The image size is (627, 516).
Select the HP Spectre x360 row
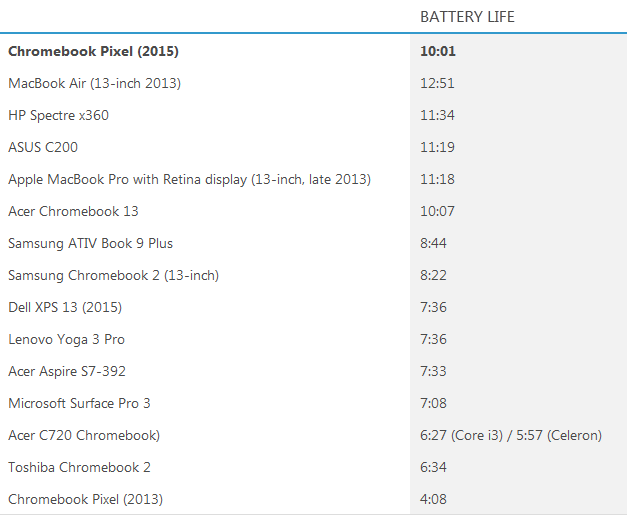(59, 115)
